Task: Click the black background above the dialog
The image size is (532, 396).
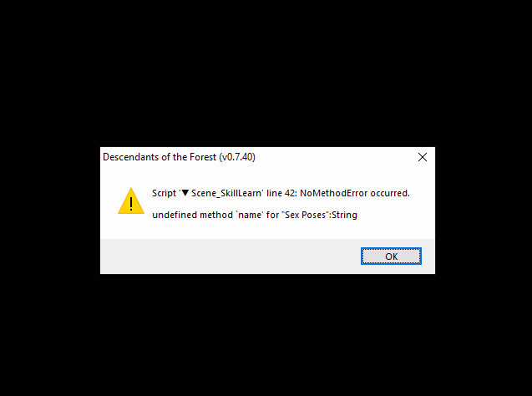Action: [x=266, y=73]
